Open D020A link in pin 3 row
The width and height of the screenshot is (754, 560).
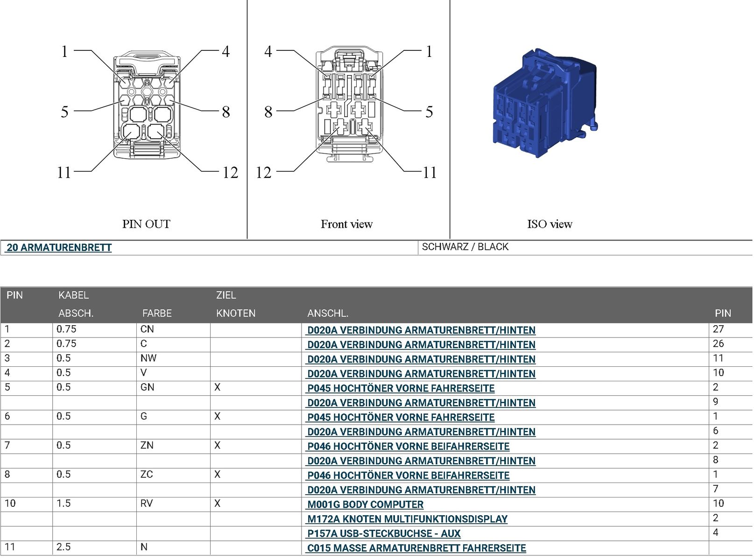(x=421, y=359)
